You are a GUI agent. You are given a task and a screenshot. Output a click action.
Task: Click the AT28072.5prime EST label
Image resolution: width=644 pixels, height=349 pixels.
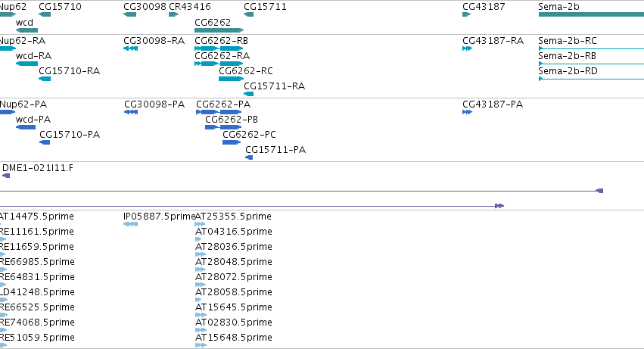tap(233, 278)
